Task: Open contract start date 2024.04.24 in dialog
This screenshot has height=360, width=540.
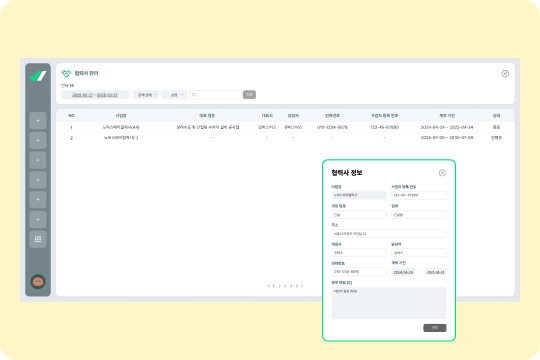Action: click(403, 272)
